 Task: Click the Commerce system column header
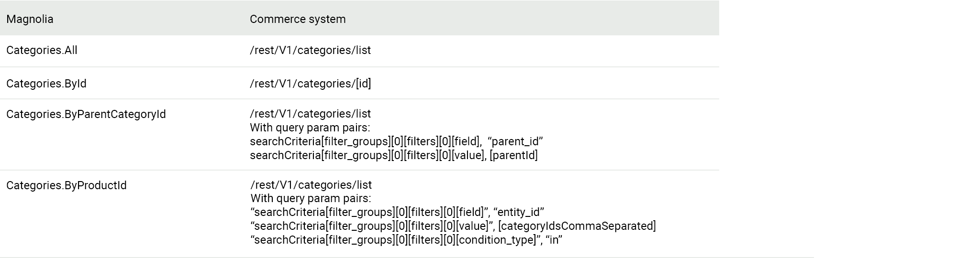coord(297,19)
